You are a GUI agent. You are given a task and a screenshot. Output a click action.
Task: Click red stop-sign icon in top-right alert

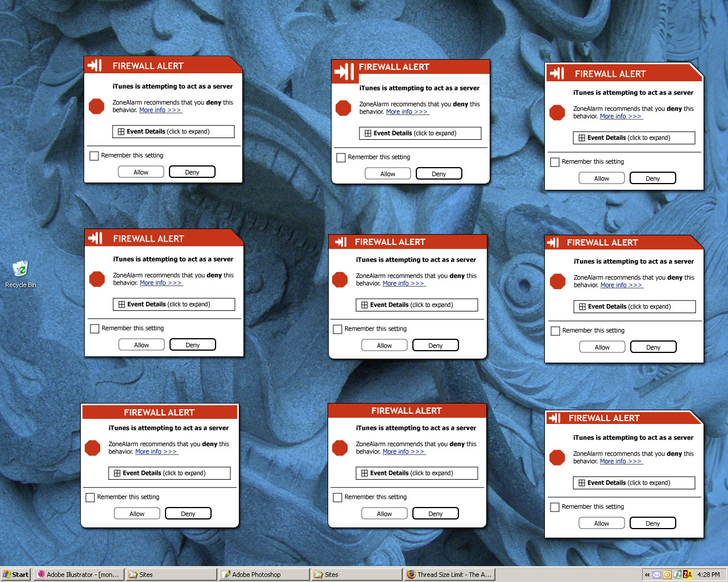557,113
